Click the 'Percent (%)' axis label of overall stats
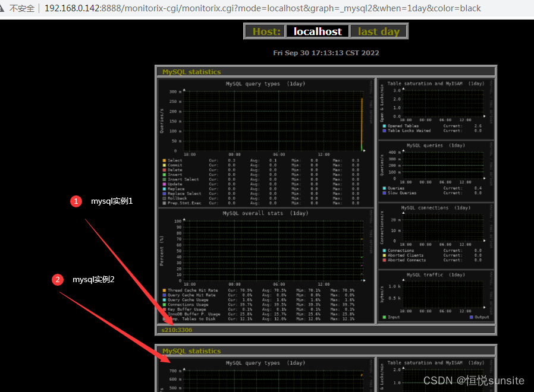 coord(162,251)
